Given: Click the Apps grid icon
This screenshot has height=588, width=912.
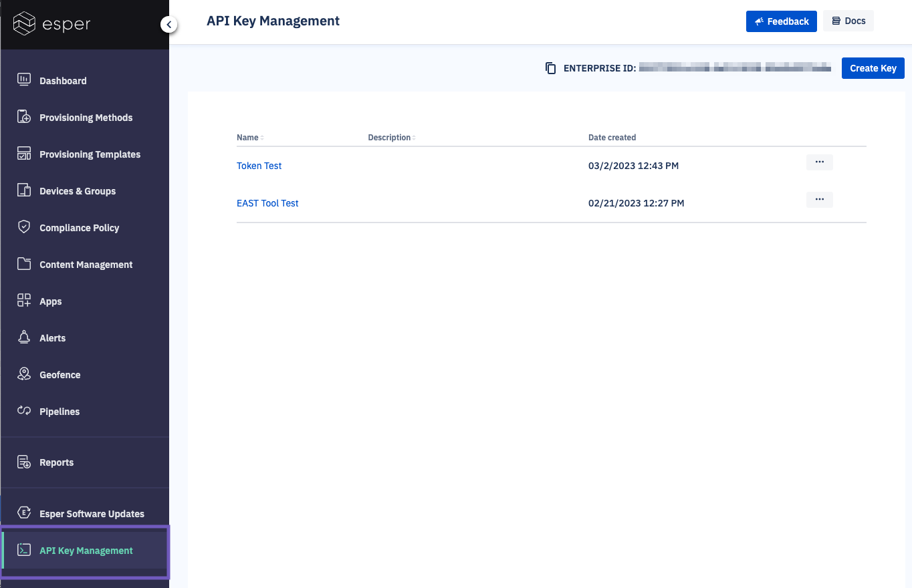Looking at the screenshot, I should tap(24, 301).
